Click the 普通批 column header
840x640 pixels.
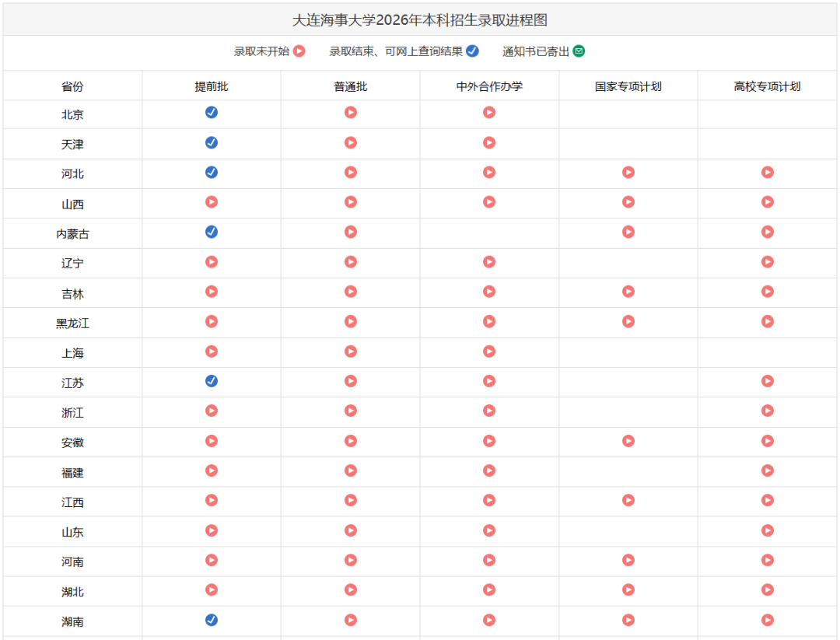[x=350, y=86]
